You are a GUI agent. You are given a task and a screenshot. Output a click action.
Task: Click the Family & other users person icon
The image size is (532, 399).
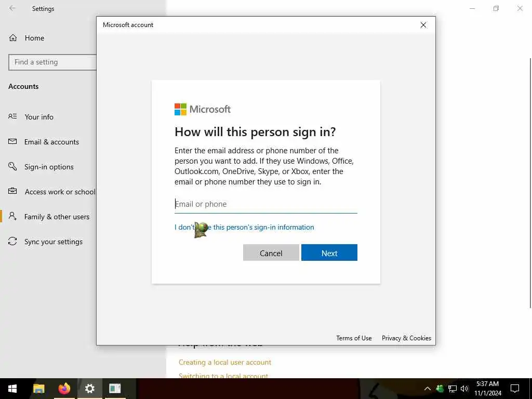(12, 216)
